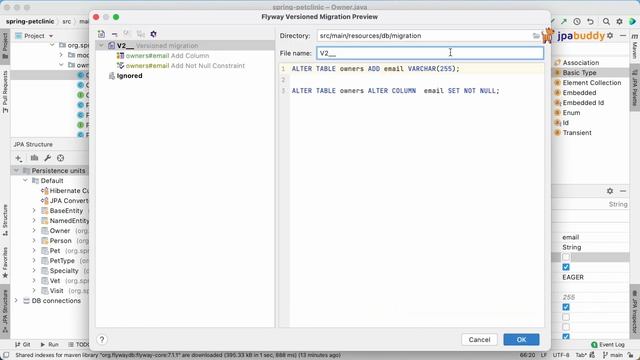Click the JPA Structure add plus icon
Image resolution: width=640 pixels, height=360 pixels.
click(19, 158)
